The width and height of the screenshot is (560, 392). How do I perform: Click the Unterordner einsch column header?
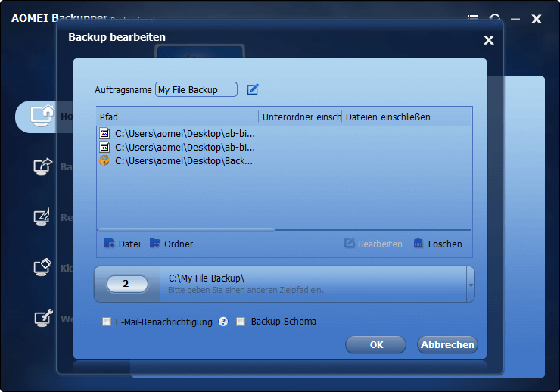pos(300,117)
